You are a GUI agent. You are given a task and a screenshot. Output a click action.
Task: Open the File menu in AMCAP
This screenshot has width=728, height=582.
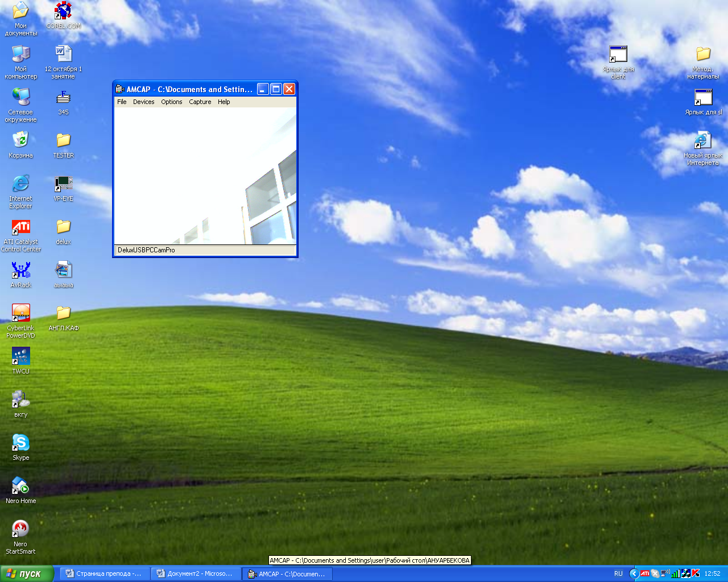122,102
